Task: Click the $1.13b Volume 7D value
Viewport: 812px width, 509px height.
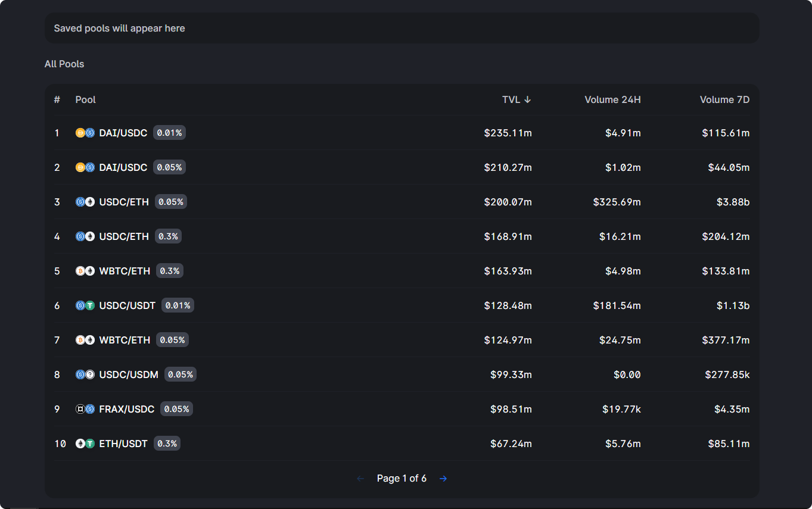Action: click(733, 305)
